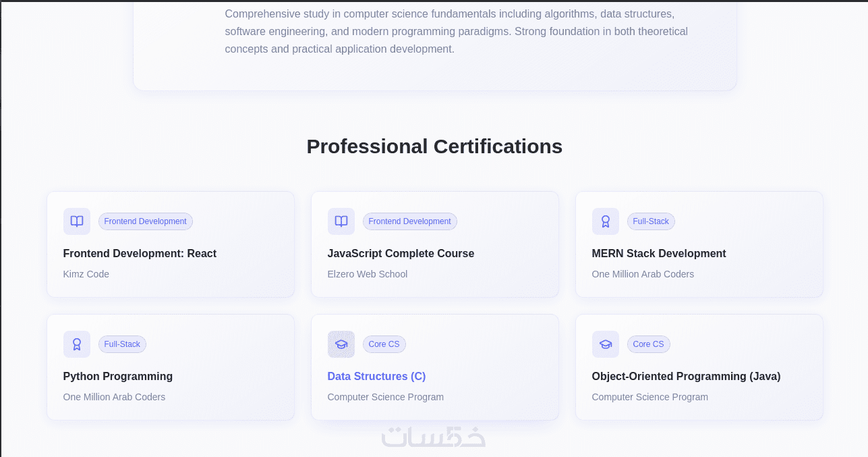Image resolution: width=868 pixels, height=457 pixels.
Task: Click the Frontend Development tag above React title
Action: (x=145, y=221)
